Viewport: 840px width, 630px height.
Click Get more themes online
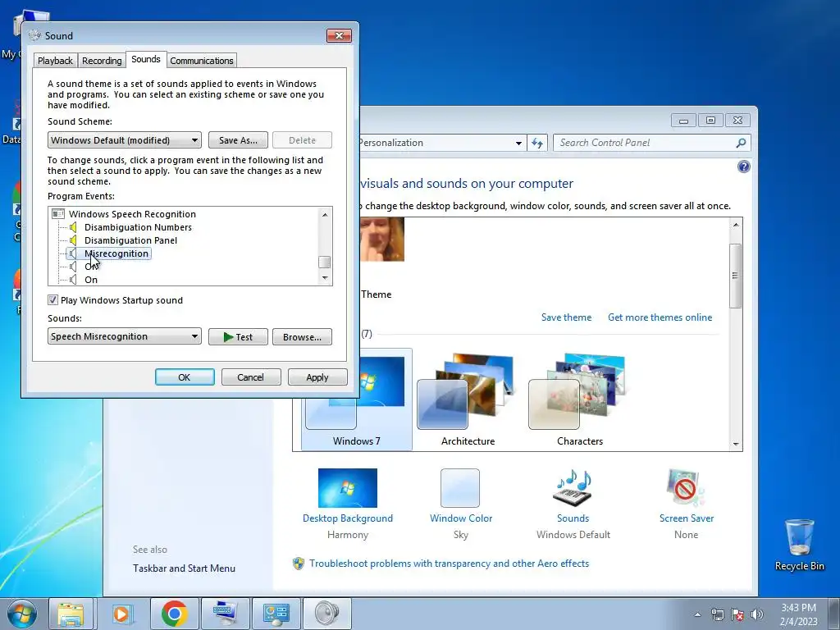click(660, 317)
